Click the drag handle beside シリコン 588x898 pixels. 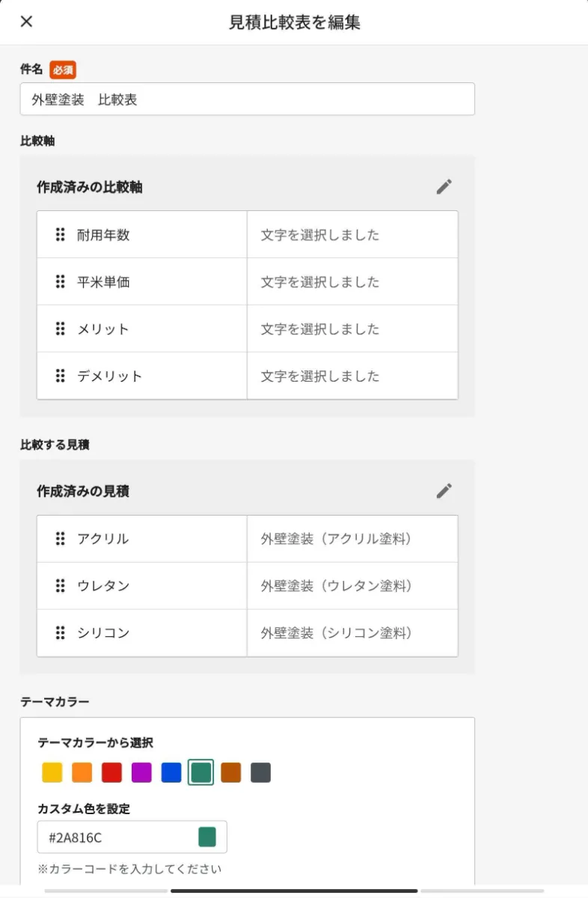(x=61, y=632)
